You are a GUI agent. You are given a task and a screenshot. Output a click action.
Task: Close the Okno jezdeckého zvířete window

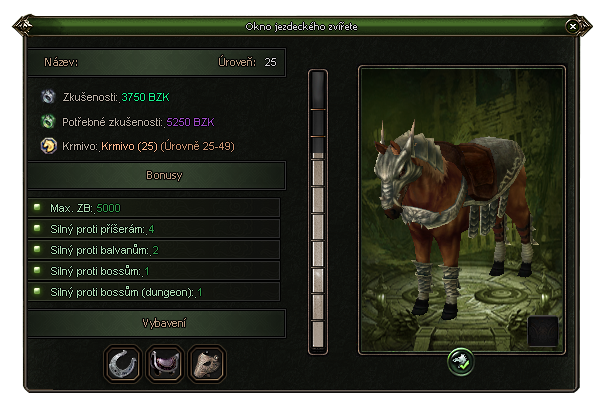tap(573, 26)
